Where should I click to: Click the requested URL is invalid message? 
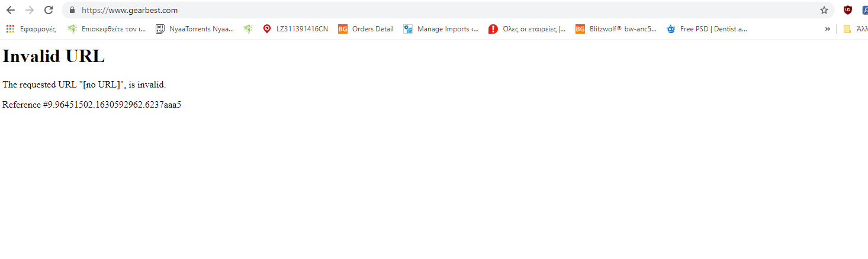click(84, 85)
